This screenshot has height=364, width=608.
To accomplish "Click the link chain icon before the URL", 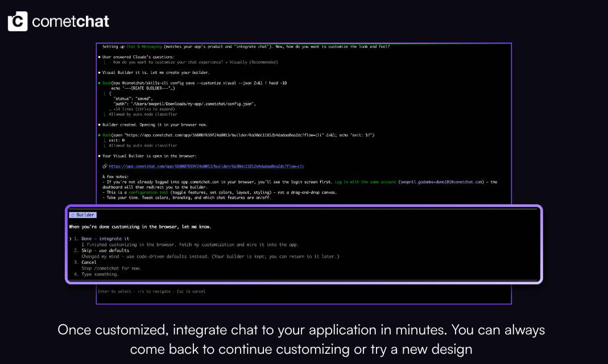I will coord(105,166).
